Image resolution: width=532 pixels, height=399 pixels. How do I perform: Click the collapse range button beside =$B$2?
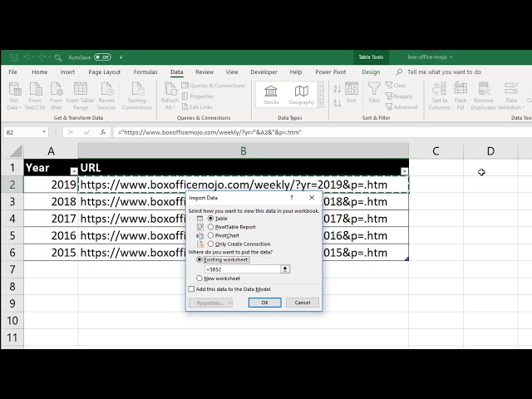click(x=285, y=269)
